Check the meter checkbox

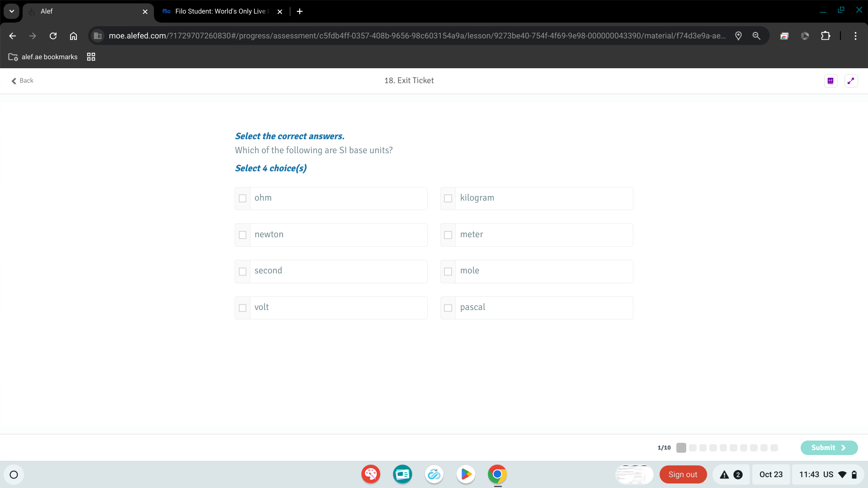pyautogui.click(x=448, y=235)
